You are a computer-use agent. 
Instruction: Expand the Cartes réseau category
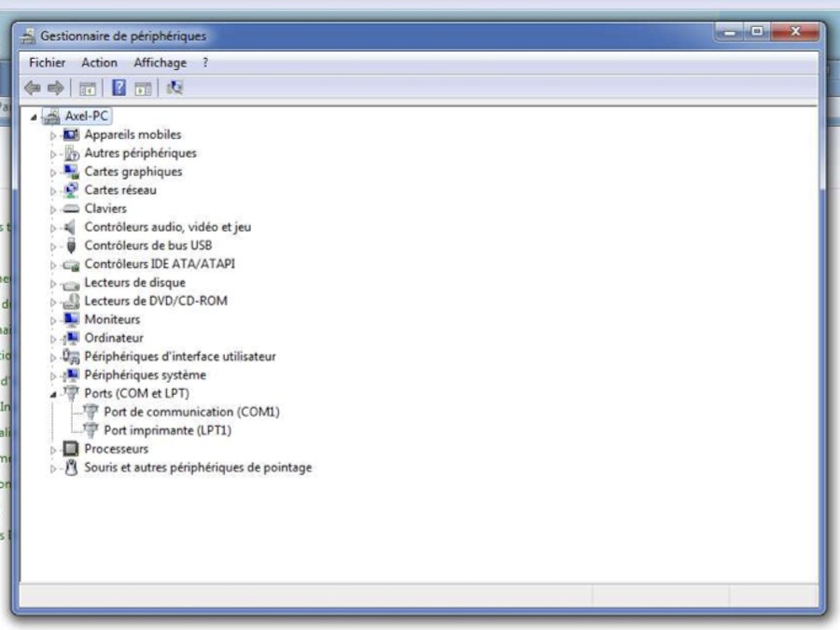(x=53, y=190)
